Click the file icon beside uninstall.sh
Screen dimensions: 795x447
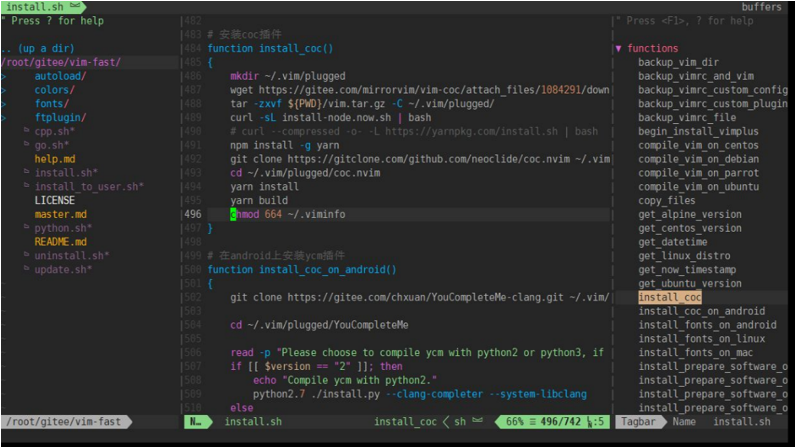(x=26, y=254)
